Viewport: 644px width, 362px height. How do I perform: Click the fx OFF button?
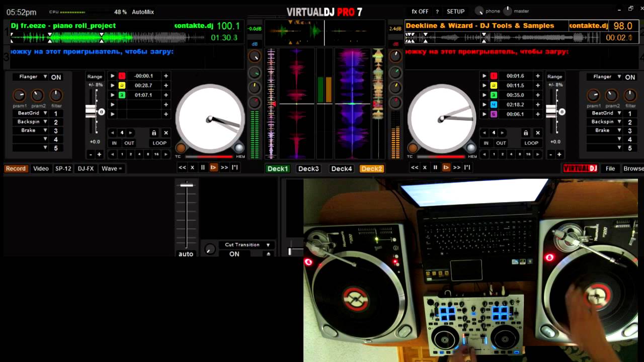point(420,11)
